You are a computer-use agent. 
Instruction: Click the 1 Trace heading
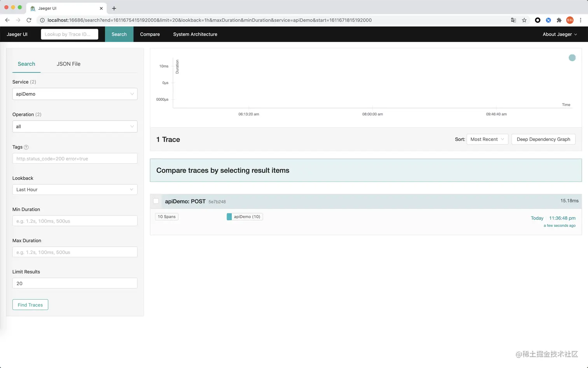click(x=168, y=139)
